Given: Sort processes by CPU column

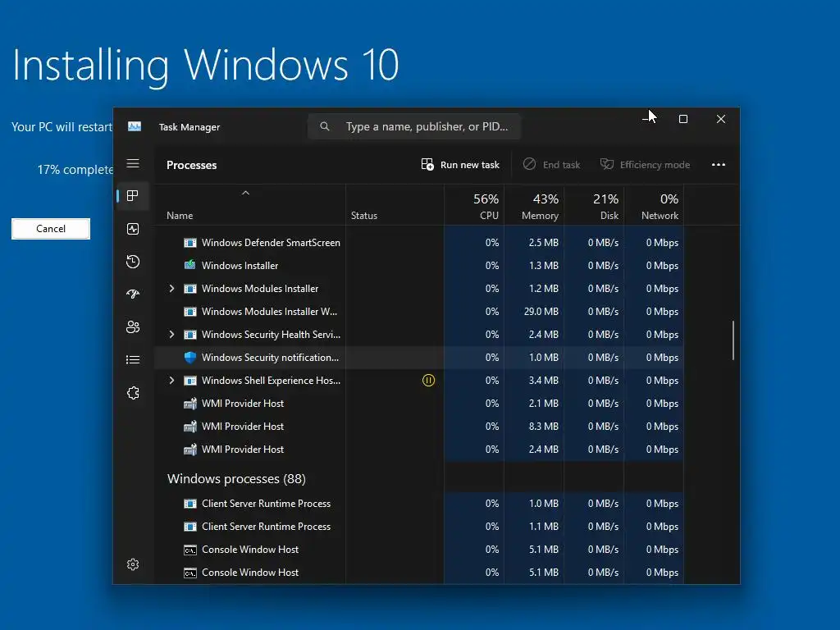Looking at the screenshot, I should (x=474, y=206).
